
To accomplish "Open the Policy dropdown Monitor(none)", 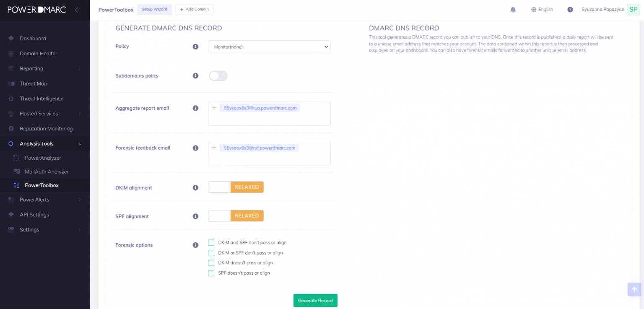I will click(x=269, y=47).
